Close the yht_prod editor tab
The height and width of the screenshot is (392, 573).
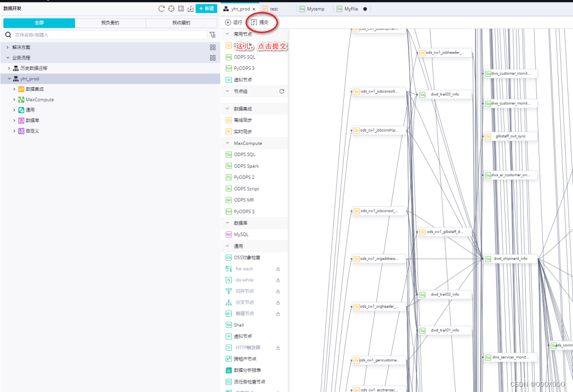(x=254, y=9)
